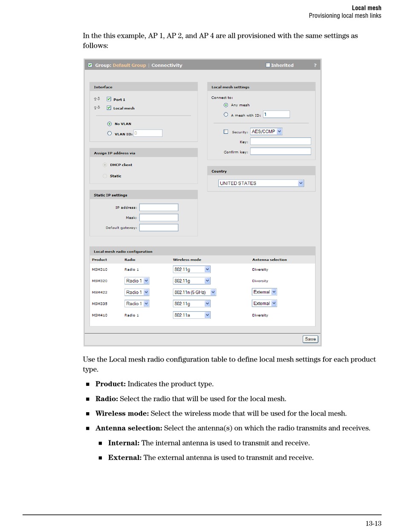Uncheck the Port 1 interface checkbox

pos(109,99)
